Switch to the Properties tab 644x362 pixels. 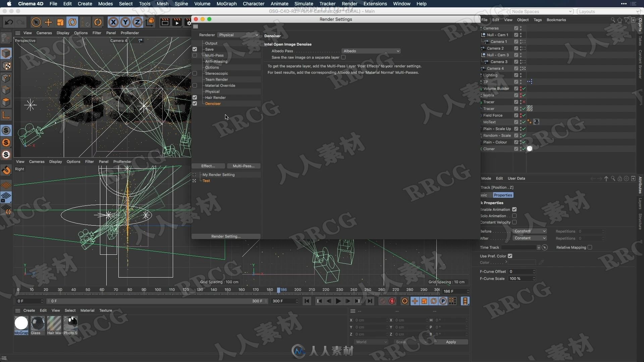(503, 195)
